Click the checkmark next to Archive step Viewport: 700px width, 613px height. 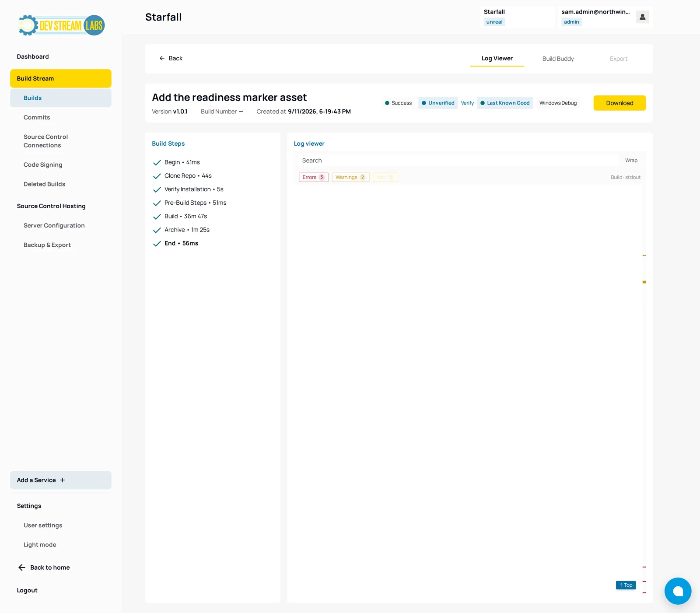click(x=157, y=230)
